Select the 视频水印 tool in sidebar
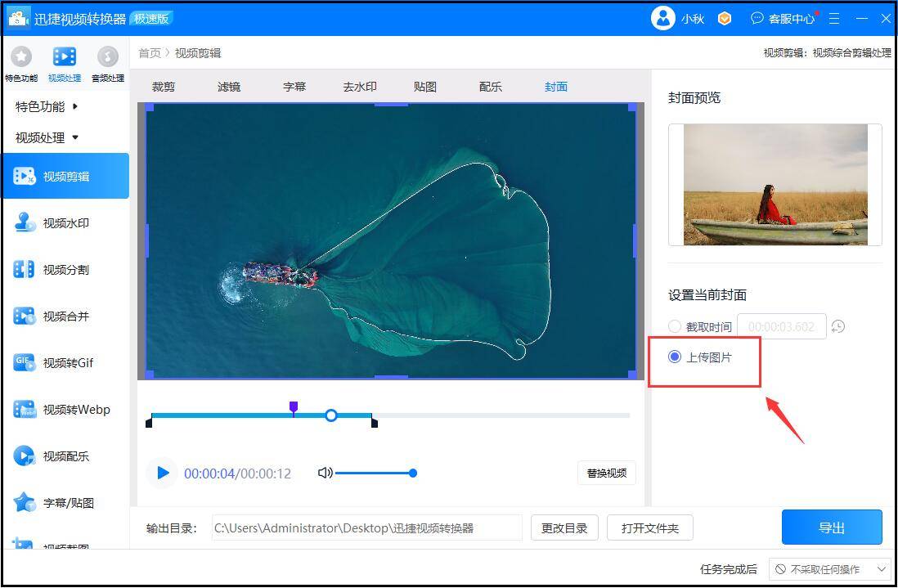The height and width of the screenshot is (588, 898). (x=60, y=222)
